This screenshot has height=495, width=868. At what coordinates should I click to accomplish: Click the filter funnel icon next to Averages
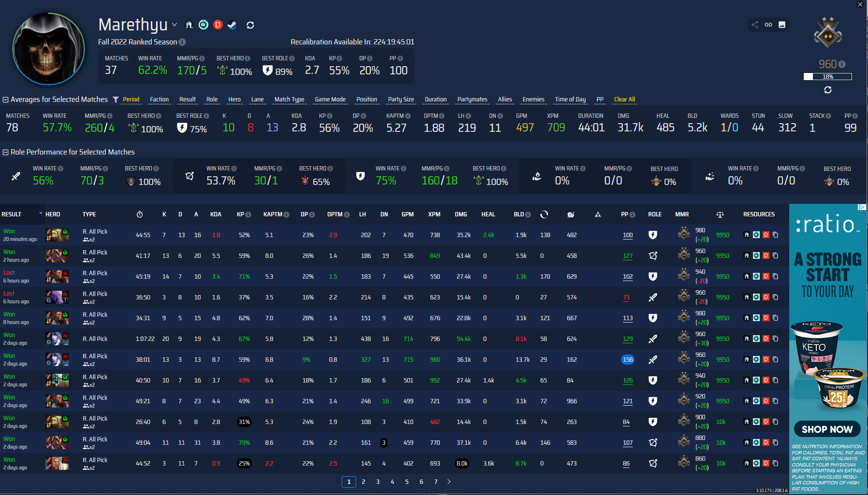coord(116,99)
